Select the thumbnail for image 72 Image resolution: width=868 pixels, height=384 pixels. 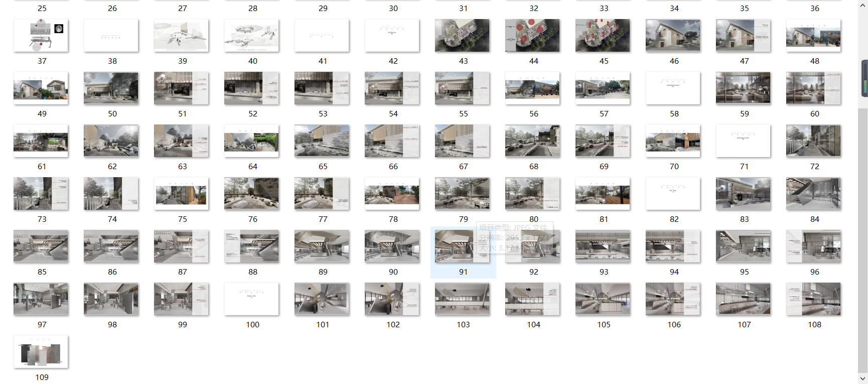pos(813,141)
